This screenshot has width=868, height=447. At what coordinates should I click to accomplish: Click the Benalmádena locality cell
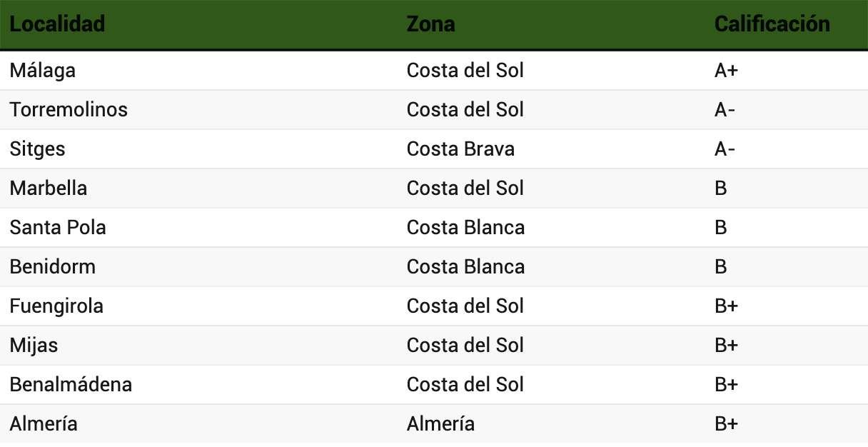tap(71, 385)
